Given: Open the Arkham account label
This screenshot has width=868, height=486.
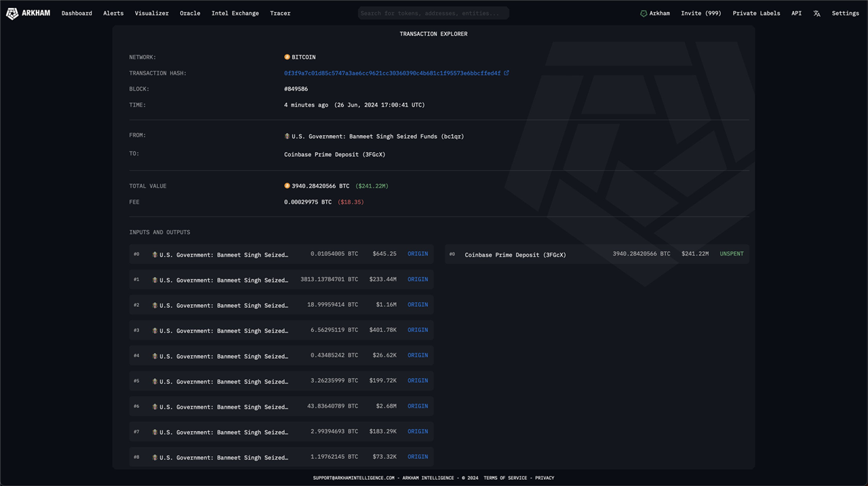Looking at the screenshot, I should click(x=659, y=13).
